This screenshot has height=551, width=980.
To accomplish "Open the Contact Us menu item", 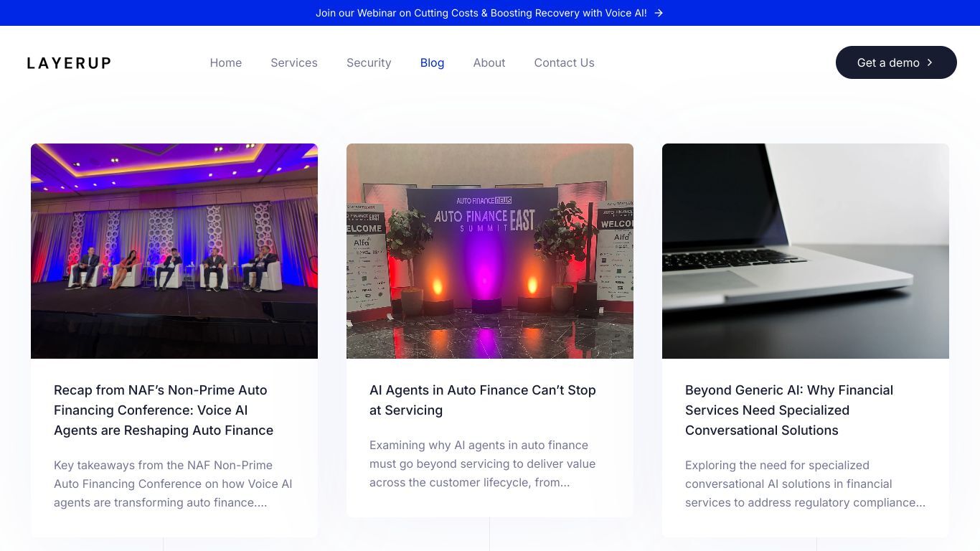I will [564, 62].
